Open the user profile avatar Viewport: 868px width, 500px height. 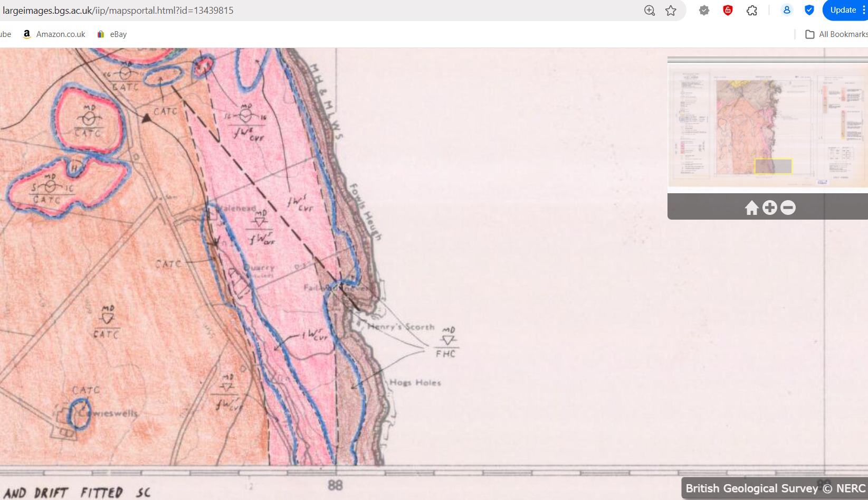786,11
